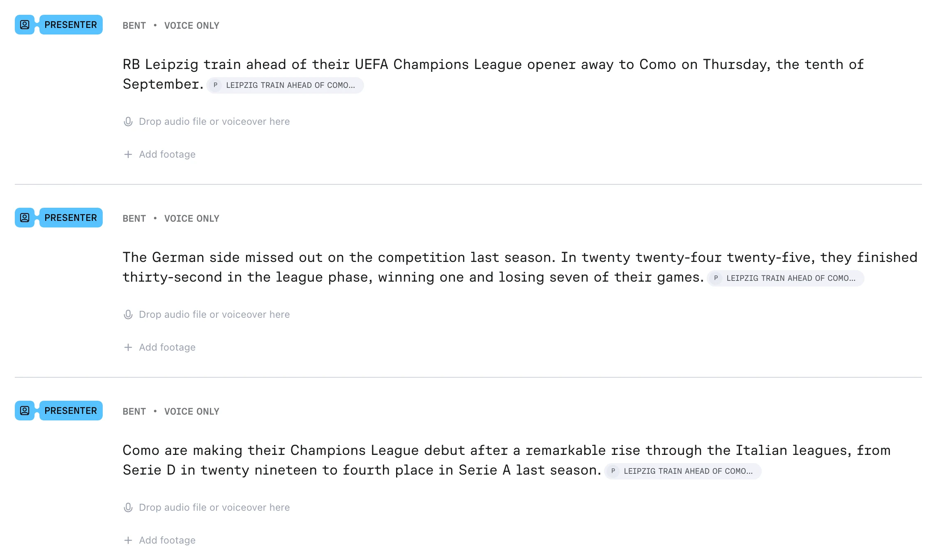Click P badge in September sentence tag
This screenshot has width=945, height=560.
[215, 85]
